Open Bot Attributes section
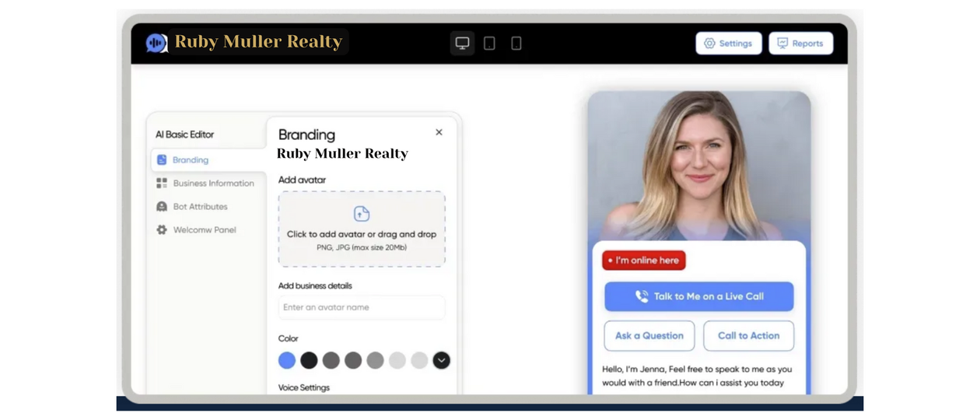The image size is (980, 420). 192,207
